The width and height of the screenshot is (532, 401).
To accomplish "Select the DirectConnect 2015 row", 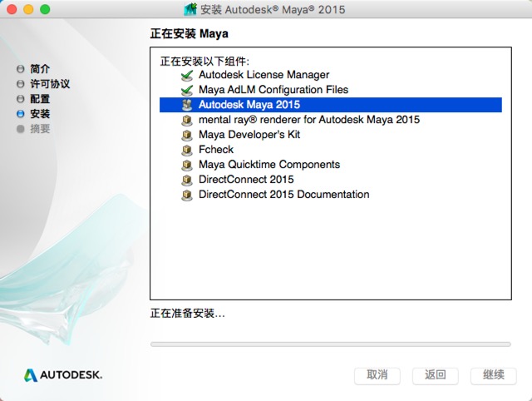I will pyautogui.click(x=331, y=179).
